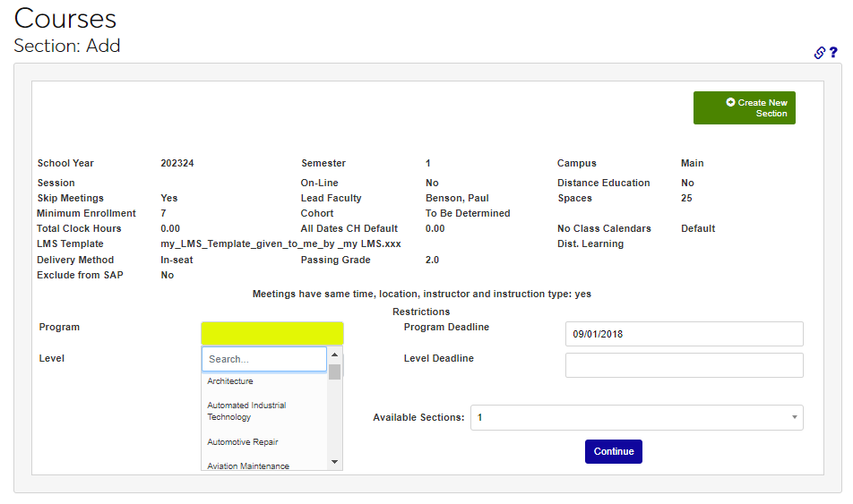Click the Courses page heading
The height and width of the screenshot is (504, 853).
(x=65, y=18)
